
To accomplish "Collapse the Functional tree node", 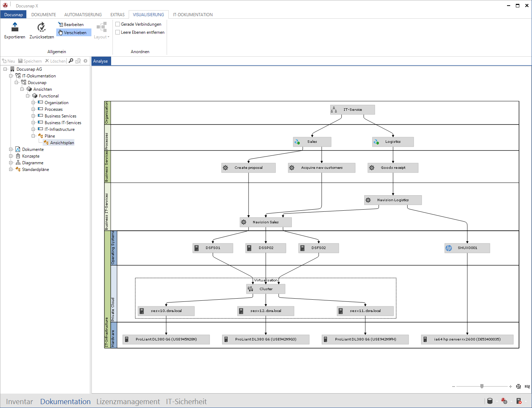I will tap(28, 96).
